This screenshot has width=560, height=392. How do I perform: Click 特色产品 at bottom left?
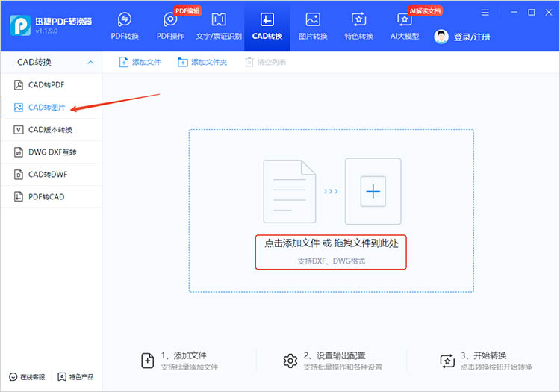click(75, 377)
